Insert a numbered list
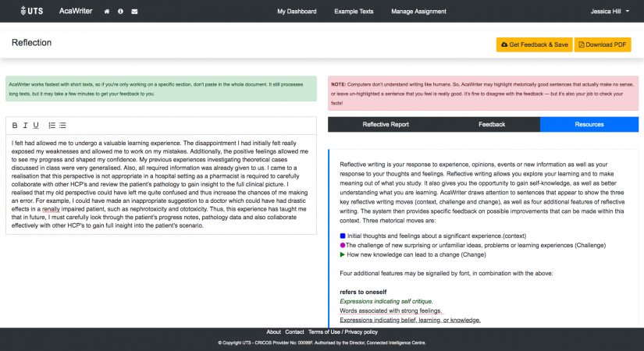The width and height of the screenshot is (644, 351). [52, 126]
